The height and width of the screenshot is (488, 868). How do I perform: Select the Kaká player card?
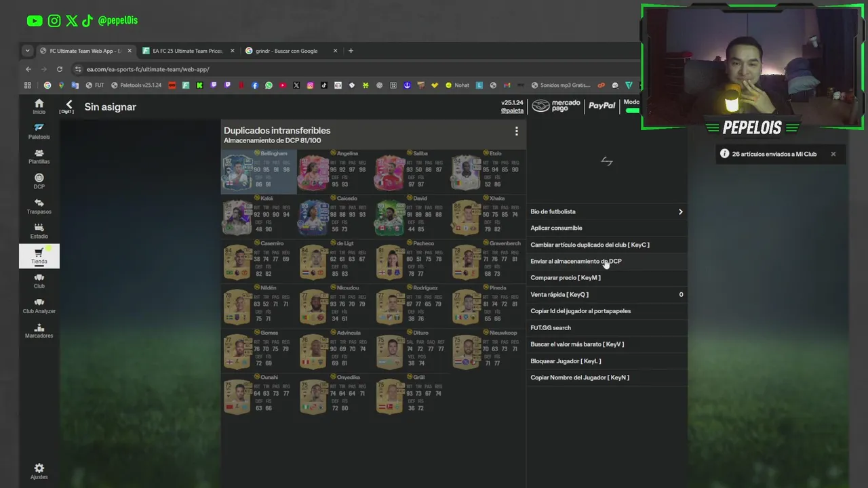click(x=258, y=216)
